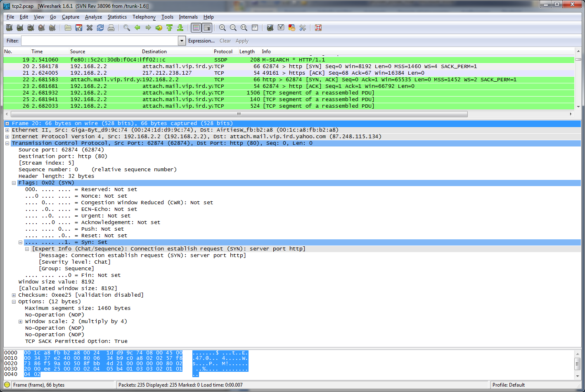Open the capture interfaces list icon
The height and width of the screenshot is (392, 585).
pyautogui.click(x=9, y=28)
